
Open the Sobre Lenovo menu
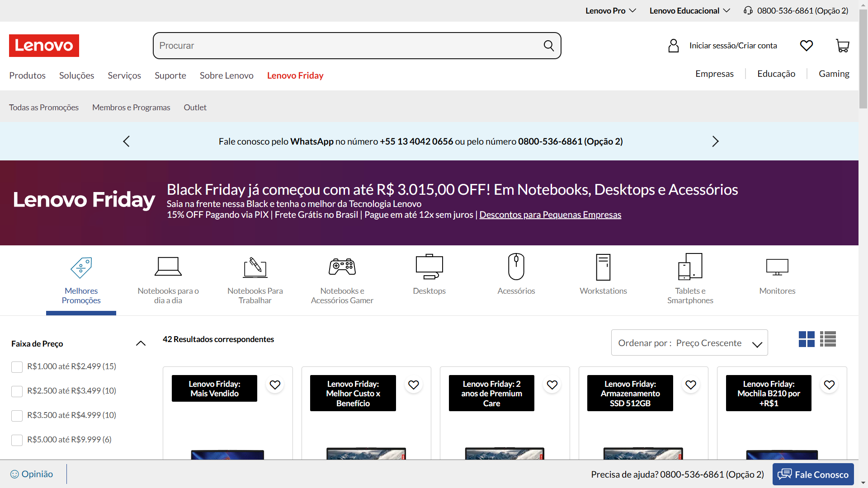tap(226, 75)
